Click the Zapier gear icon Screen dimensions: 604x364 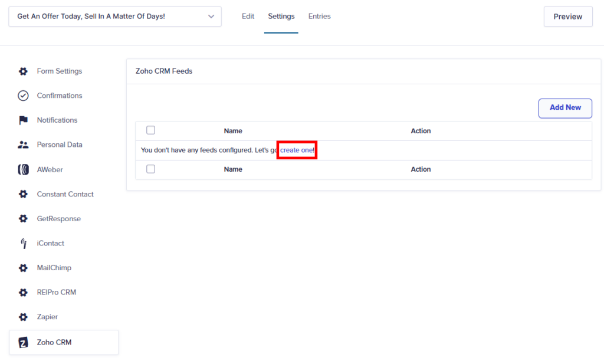(23, 317)
